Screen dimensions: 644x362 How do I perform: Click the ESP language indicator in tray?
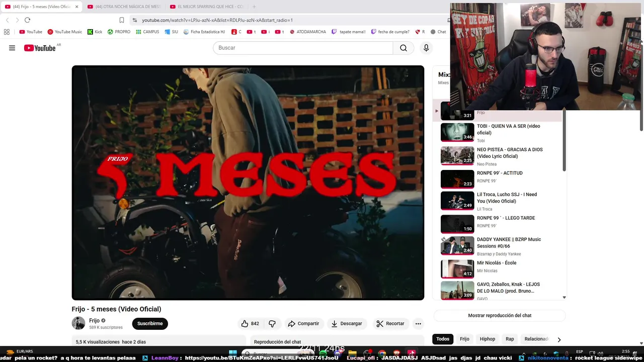point(580,351)
